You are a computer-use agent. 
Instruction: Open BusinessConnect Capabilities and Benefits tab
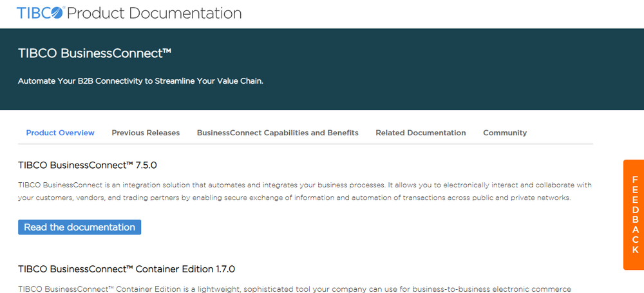point(278,133)
